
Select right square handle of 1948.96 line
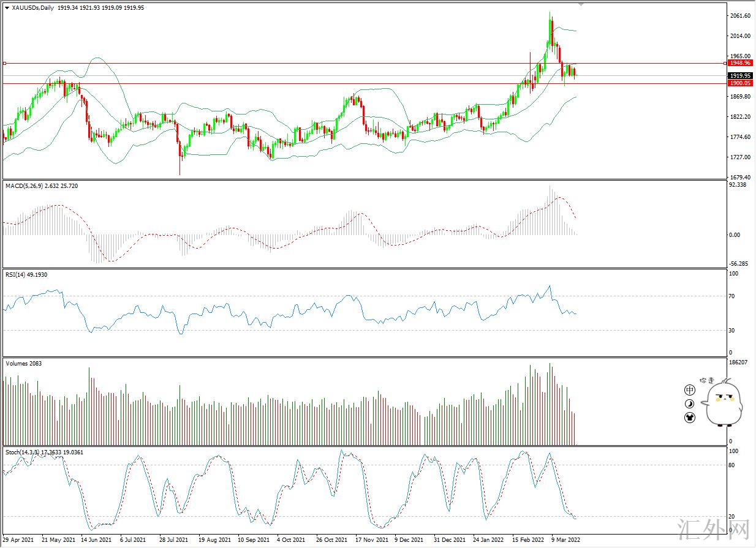click(x=726, y=63)
